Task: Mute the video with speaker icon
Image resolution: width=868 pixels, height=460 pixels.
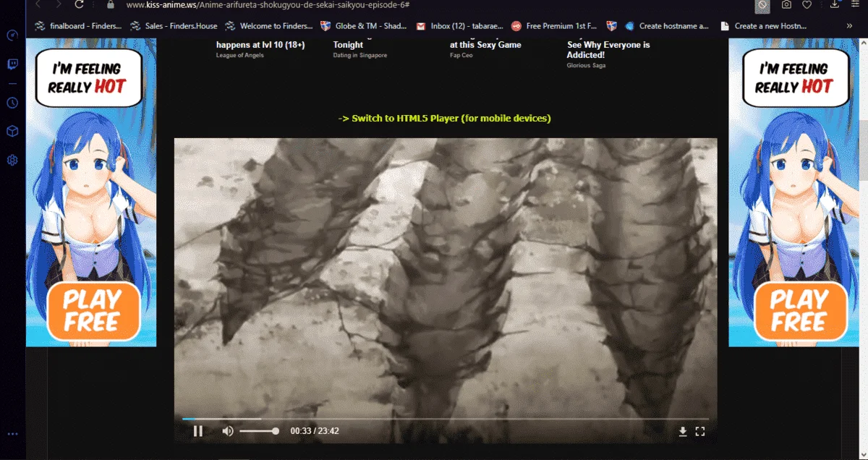Action: 228,431
